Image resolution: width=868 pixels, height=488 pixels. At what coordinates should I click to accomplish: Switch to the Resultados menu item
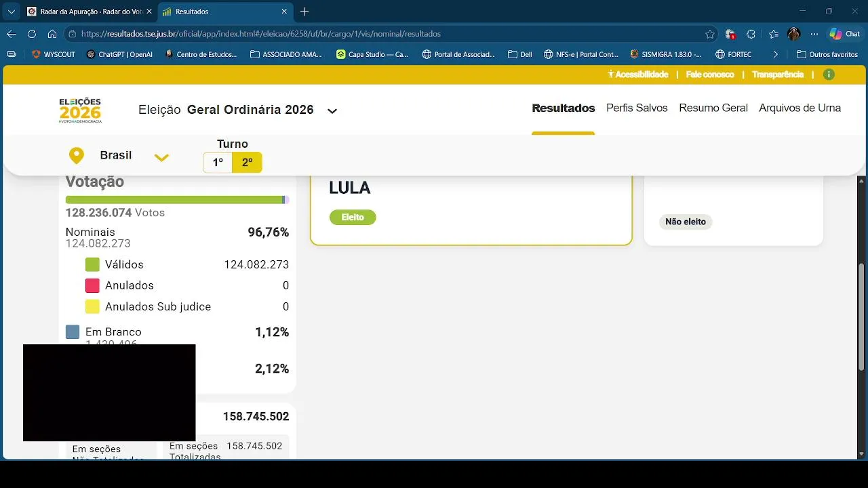564,108
